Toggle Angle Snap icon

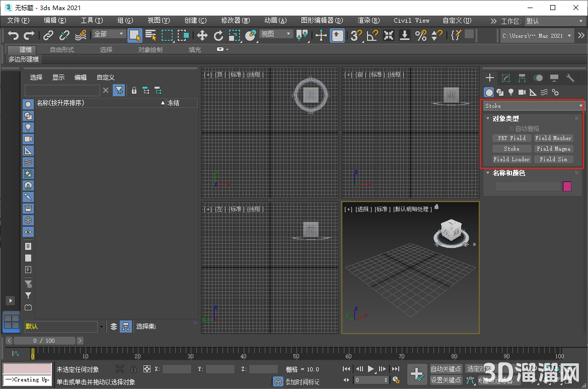(x=372, y=36)
